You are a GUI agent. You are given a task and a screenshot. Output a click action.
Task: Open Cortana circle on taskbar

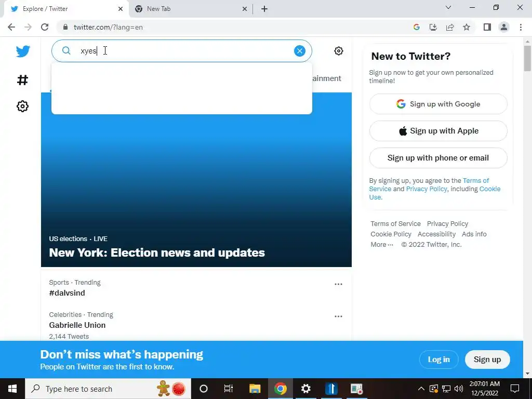click(x=204, y=389)
